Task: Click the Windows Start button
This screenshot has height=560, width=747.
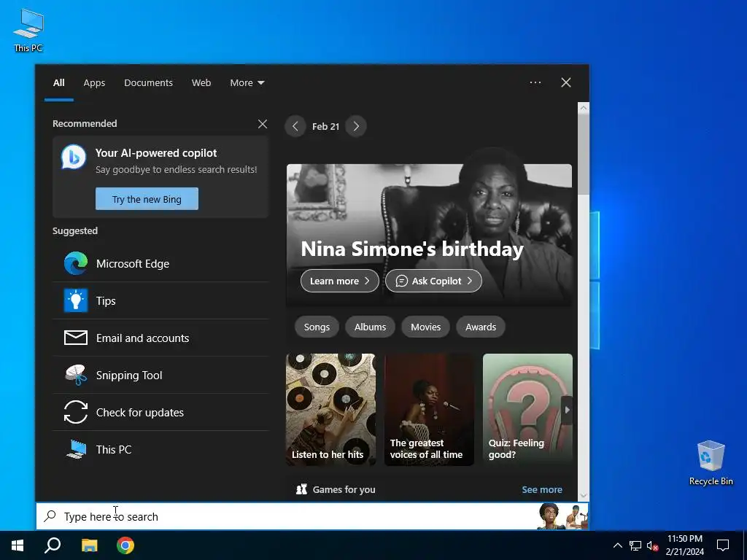Action: pos(18,545)
